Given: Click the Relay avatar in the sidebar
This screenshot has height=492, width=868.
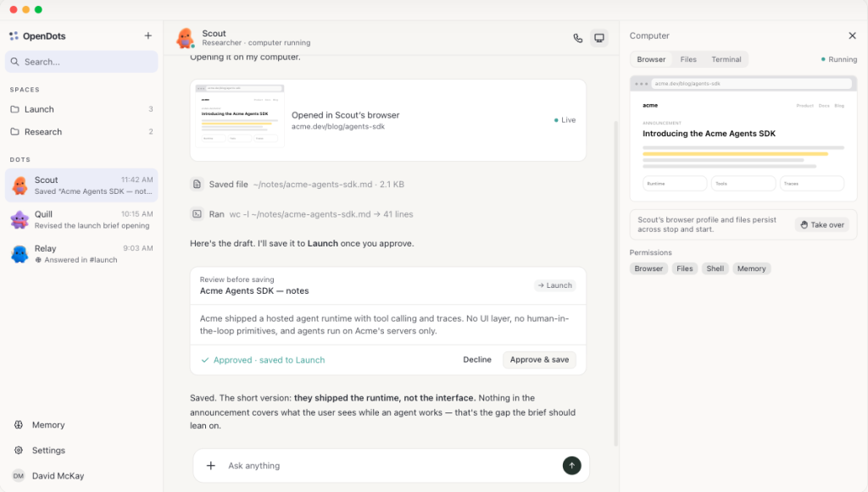Looking at the screenshot, I should [19, 254].
